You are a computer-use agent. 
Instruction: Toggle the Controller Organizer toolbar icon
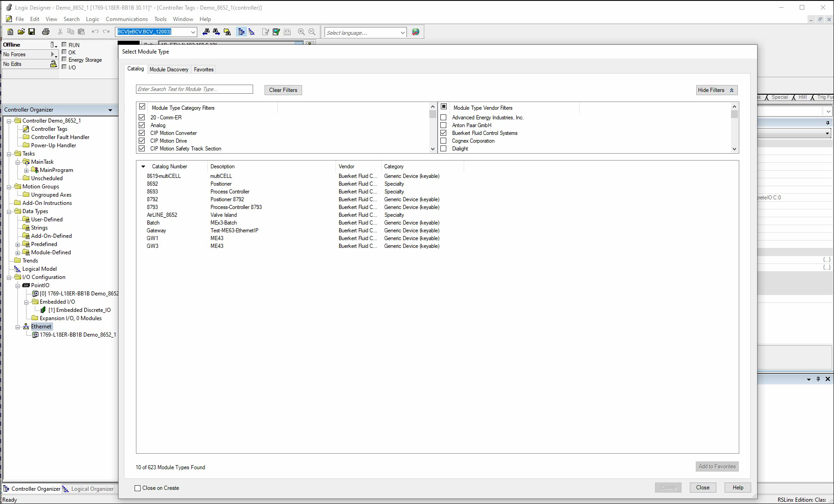(241, 32)
